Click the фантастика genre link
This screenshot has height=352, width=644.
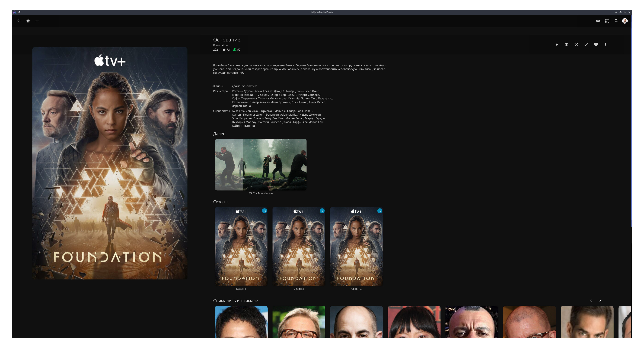(x=250, y=86)
